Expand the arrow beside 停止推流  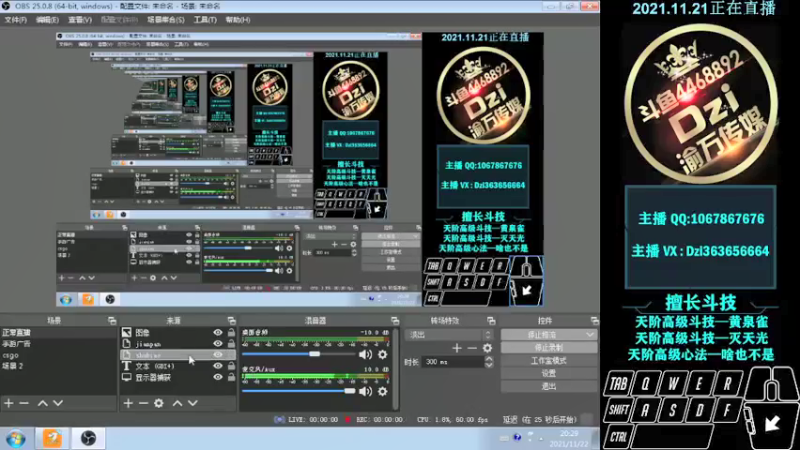tap(590, 335)
